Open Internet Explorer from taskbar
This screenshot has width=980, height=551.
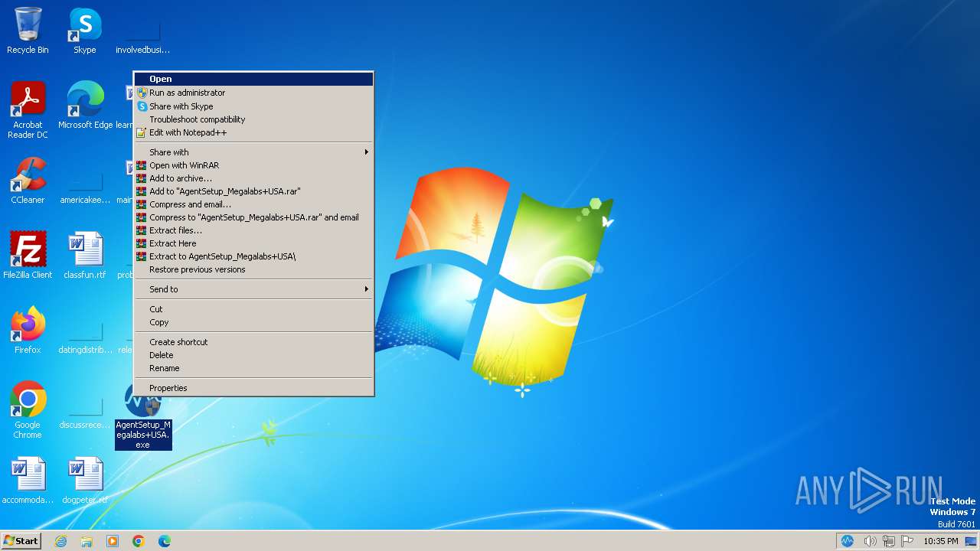[x=60, y=541]
